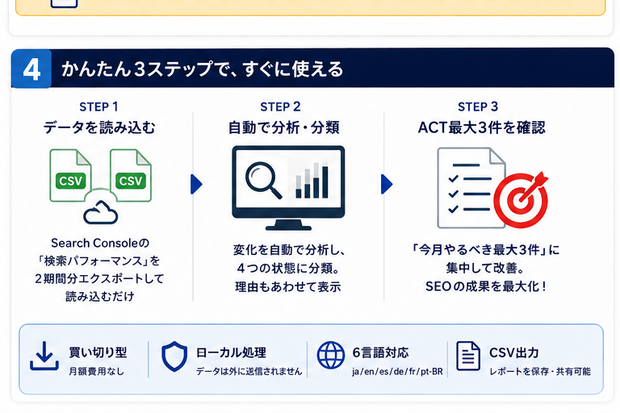Click the shield icon beside ローカル処理
620x413 pixels.
click(x=174, y=356)
